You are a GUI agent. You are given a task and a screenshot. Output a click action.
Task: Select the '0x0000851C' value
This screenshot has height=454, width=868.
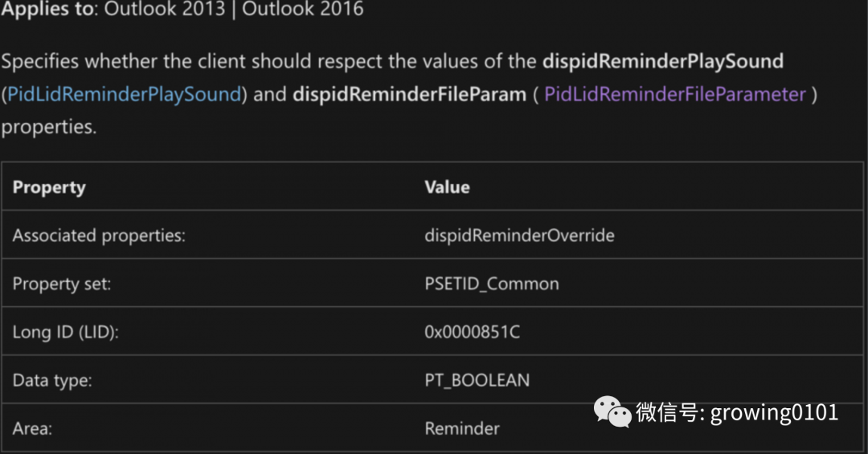473,332
